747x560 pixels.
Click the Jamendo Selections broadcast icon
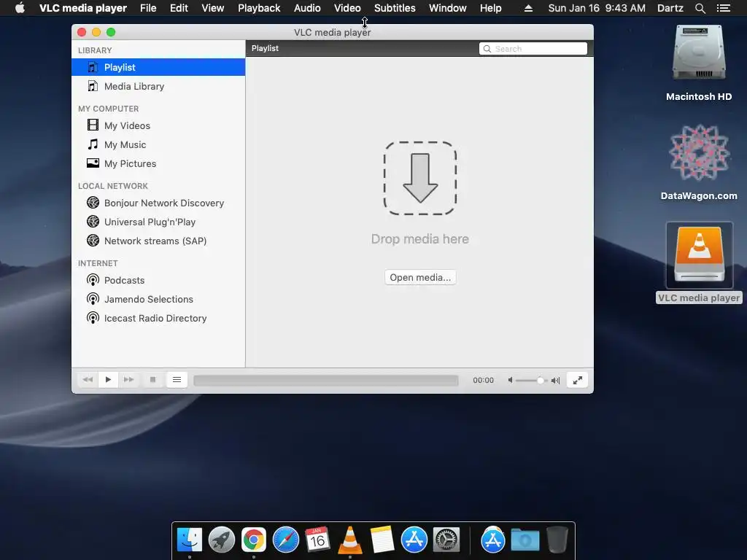93,299
